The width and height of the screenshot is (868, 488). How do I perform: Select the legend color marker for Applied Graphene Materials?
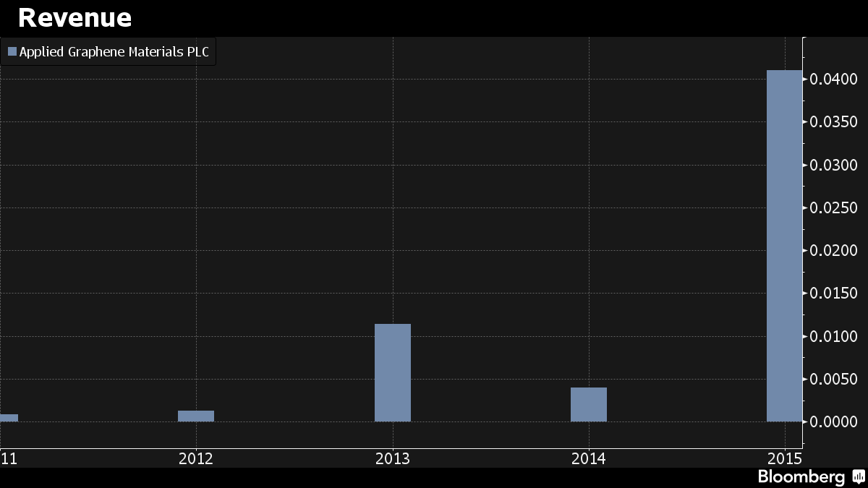[12, 51]
